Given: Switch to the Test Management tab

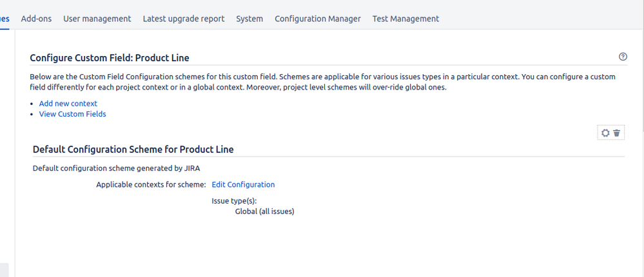Looking at the screenshot, I should pos(405,19).
